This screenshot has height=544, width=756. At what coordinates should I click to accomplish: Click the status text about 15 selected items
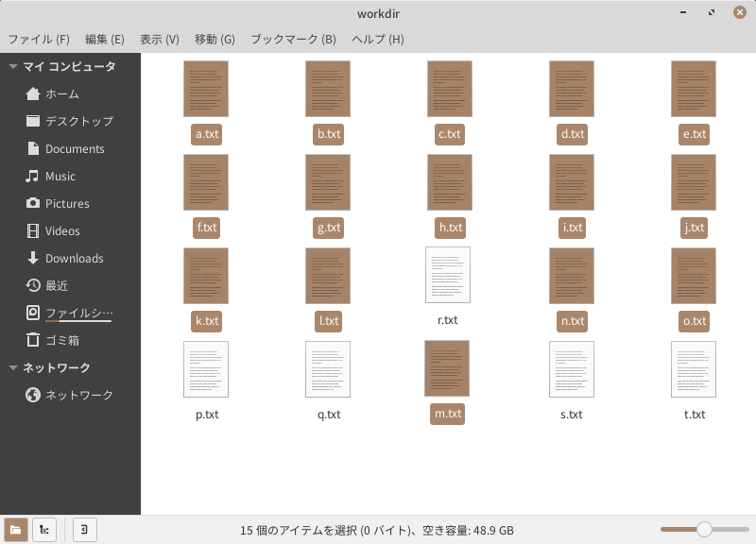coord(377,531)
